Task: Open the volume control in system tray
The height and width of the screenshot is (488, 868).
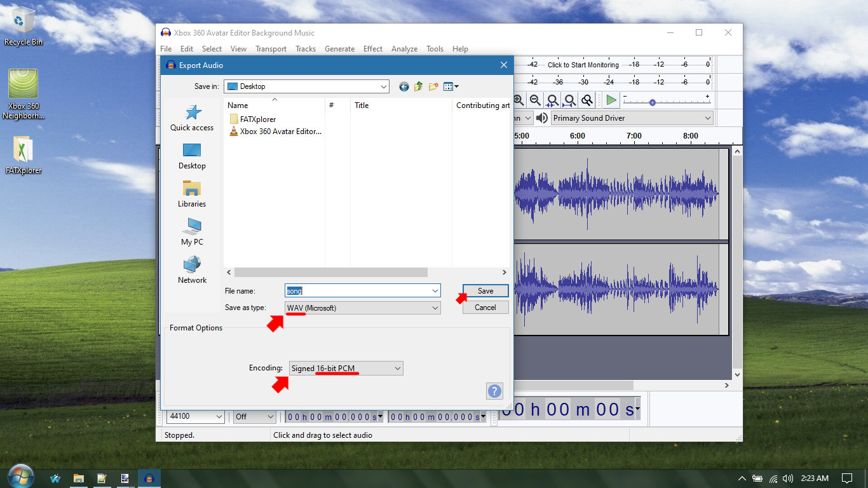Action: pos(788,478)
